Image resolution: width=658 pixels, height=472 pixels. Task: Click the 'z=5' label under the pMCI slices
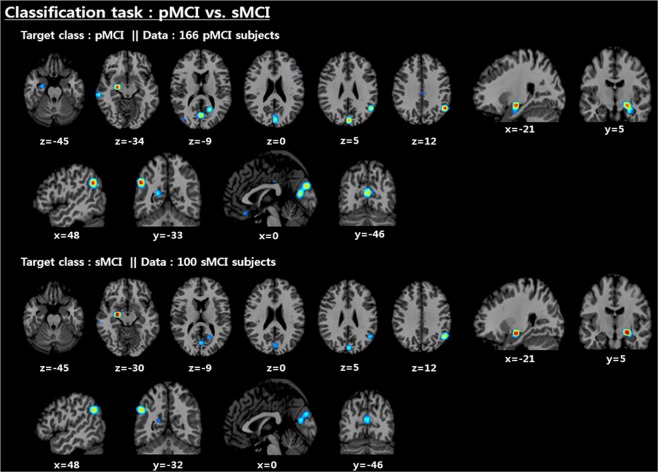(350, 141)
